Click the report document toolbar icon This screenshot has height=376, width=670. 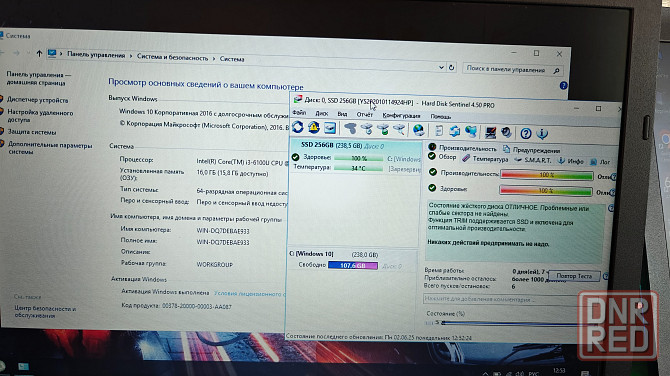point(439,131)
